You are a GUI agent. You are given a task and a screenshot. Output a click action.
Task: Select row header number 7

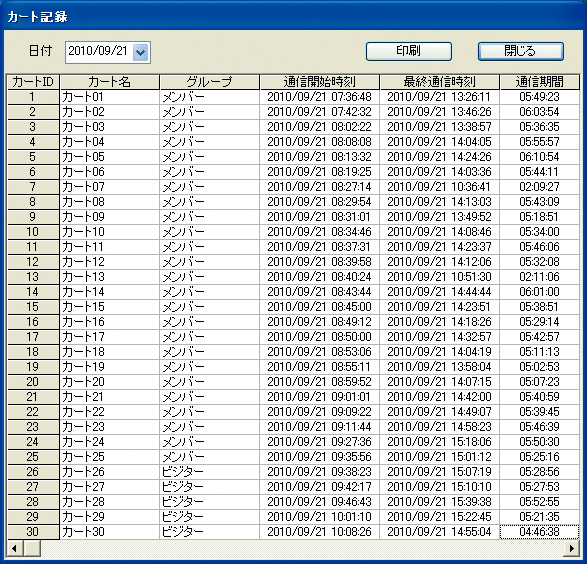[33, 187]
